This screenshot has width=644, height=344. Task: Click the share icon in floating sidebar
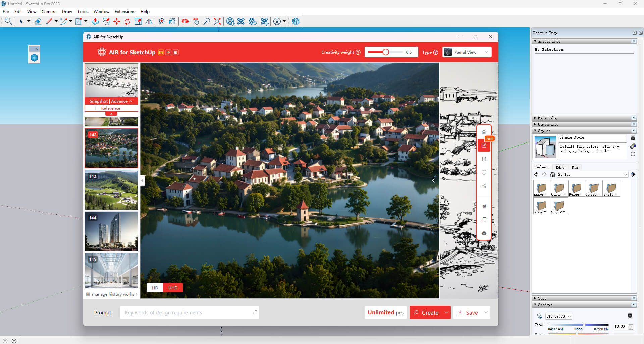tap(484, 186)
